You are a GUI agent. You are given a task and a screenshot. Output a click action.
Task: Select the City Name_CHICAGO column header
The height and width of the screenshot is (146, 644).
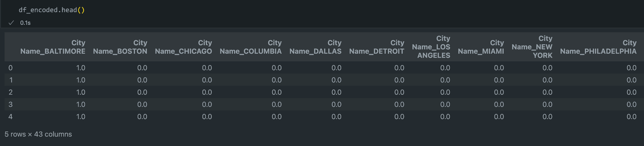coord(183,47)
